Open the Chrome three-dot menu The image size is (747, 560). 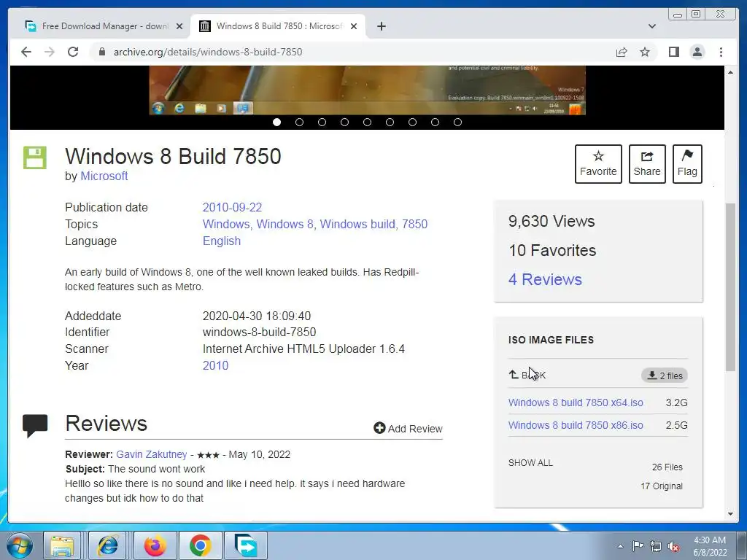721,52
